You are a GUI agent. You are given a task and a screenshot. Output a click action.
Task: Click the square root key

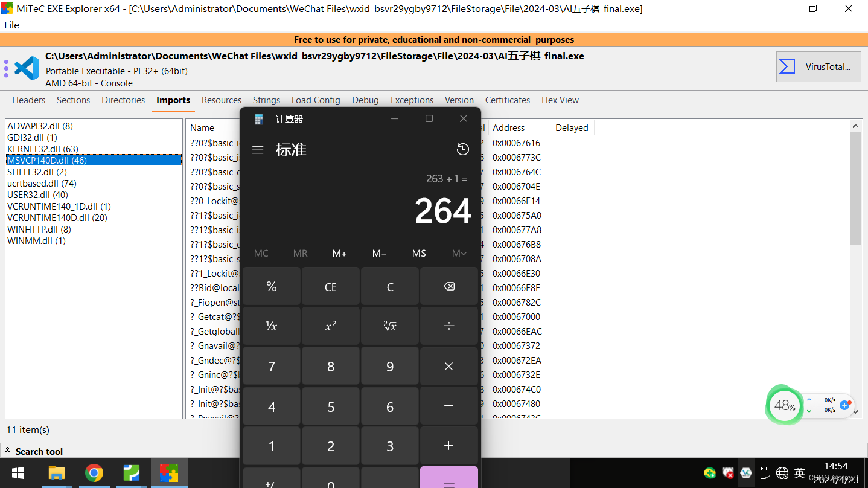click(x=390, y=326)
